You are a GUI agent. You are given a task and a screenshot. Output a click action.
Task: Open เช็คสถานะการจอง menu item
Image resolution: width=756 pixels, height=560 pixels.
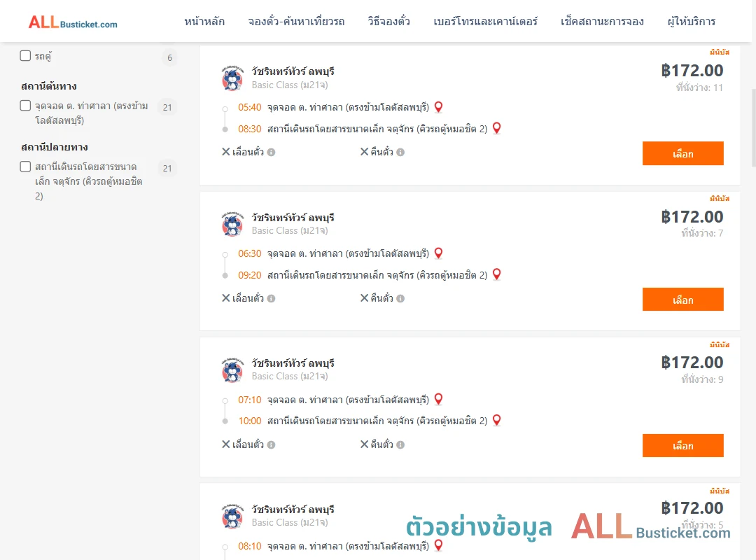point(602,22)
